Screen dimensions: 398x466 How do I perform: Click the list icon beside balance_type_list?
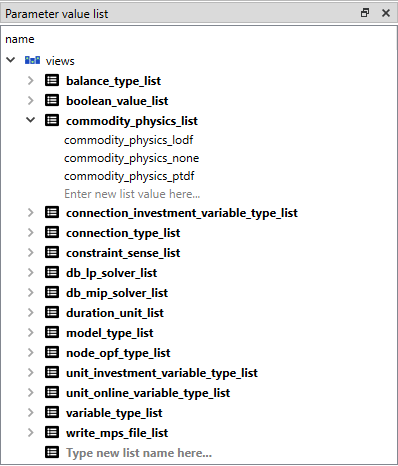click(52, 80)
